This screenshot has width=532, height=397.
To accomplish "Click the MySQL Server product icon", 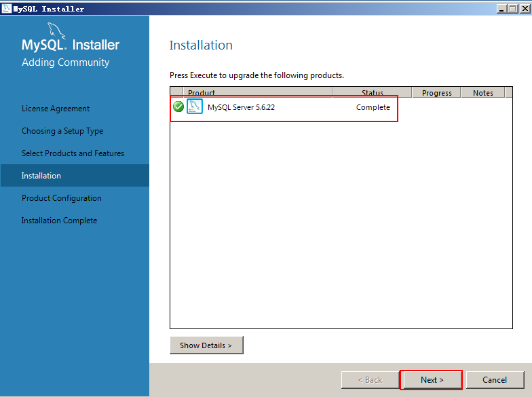I will pyautogui.click(x=195, y=107).
